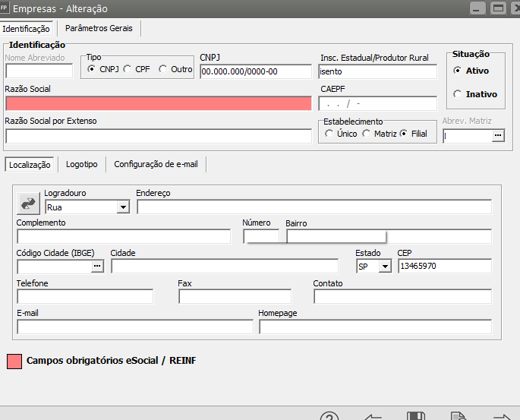Open the Logotipo tab
520x420 pixels.
click(x=81, y=164)
